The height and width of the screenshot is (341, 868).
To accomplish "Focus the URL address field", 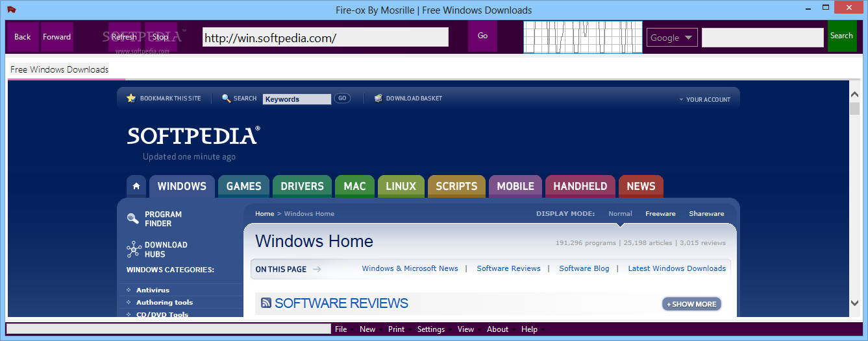I will (x=325, y=37).
